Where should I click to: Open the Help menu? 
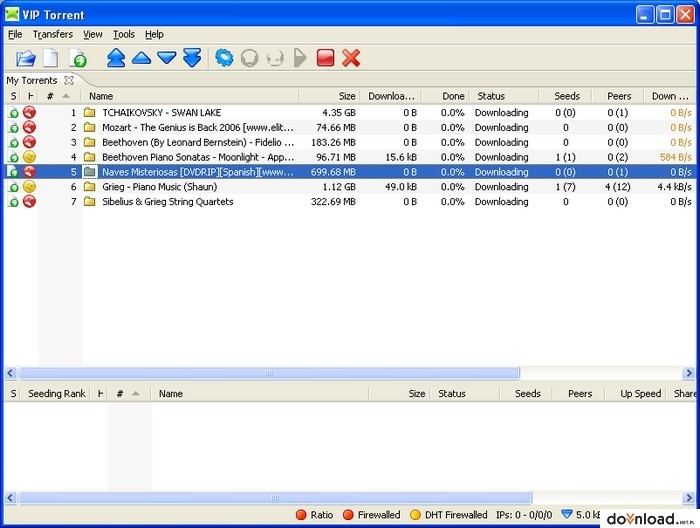pyautogui.click(x=154, y=34)
